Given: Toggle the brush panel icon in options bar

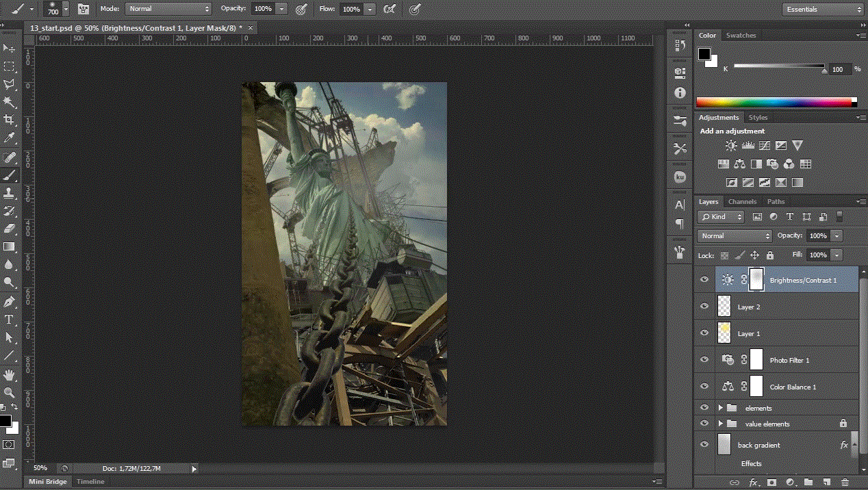Looking at the screenshot, I should (84, 9).
